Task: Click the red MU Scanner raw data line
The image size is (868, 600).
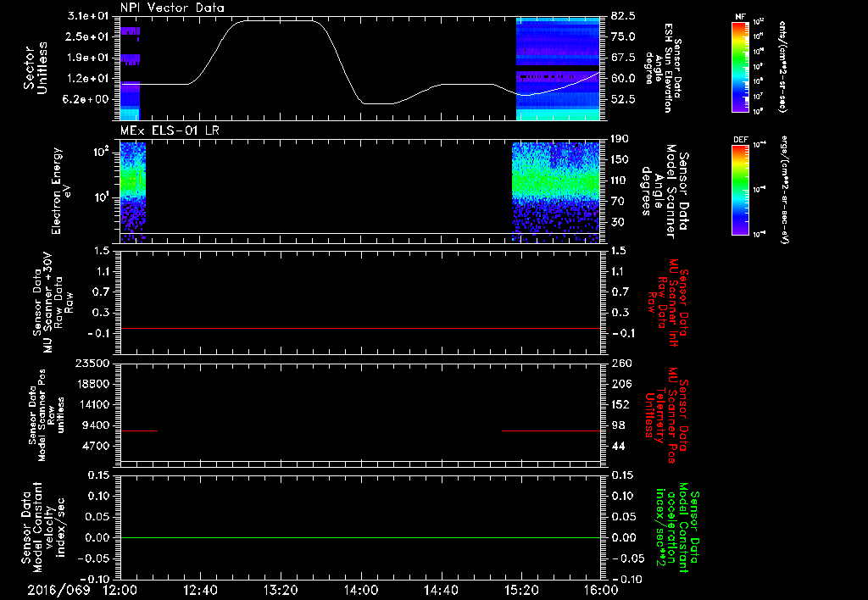Action: [360, 328]
